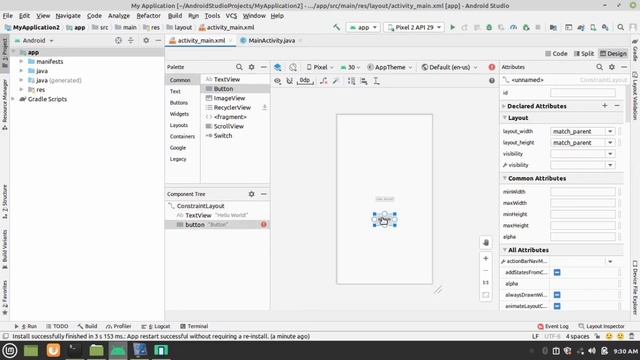This screenshot has width=640, height=360.
Task: Open the Android project view dropdown
Action: [34, 40]
